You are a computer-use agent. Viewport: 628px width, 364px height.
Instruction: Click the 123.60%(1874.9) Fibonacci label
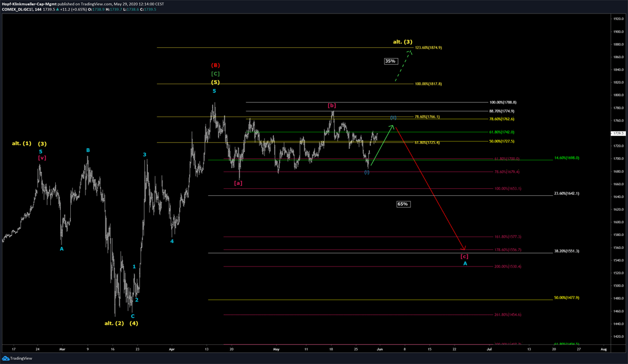[428, 48]
